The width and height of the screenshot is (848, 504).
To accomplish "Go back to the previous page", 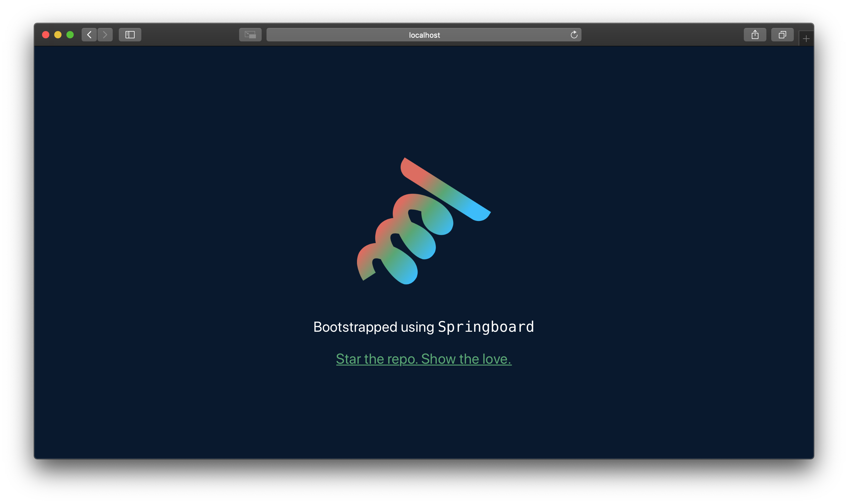I will (x=89, y=35).
